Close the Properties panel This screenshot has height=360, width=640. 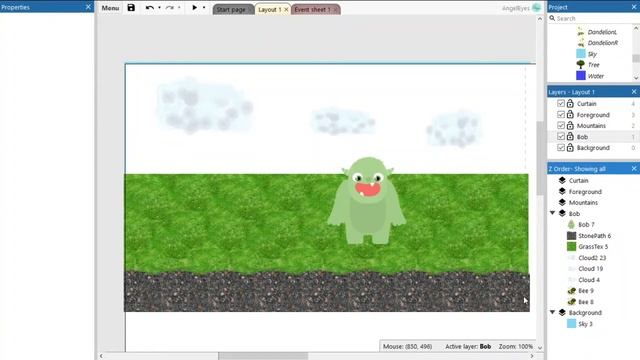(x=88, y=7)
